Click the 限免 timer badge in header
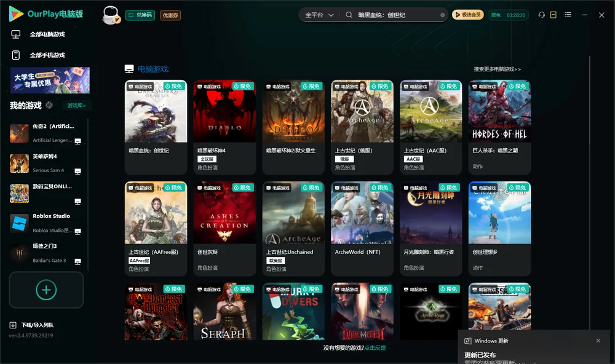Screen dimensions: 615x364 (508, 15)
